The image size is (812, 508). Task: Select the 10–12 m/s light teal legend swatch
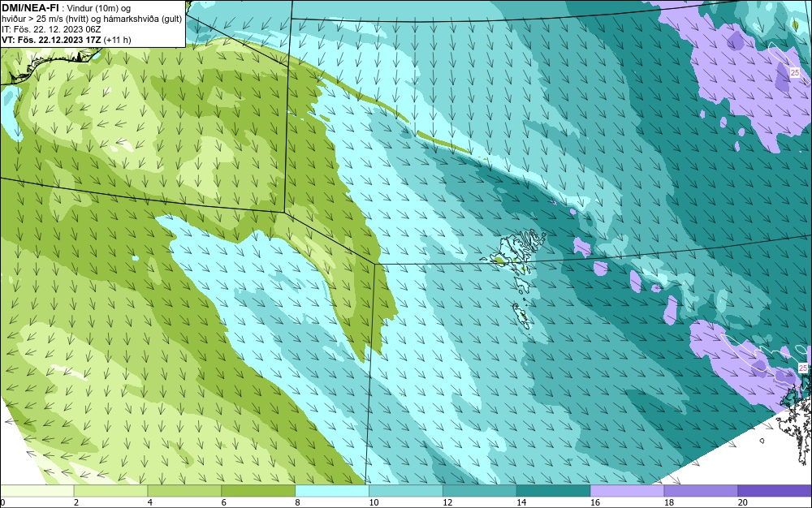(406, 490)
